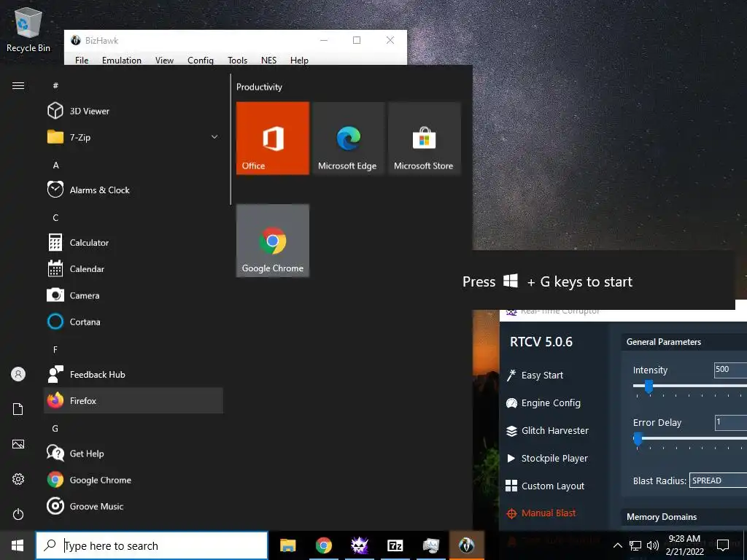The image size is (747, 560).
Task: Show hidden system tray icons
Action: (x=617, y=545)
